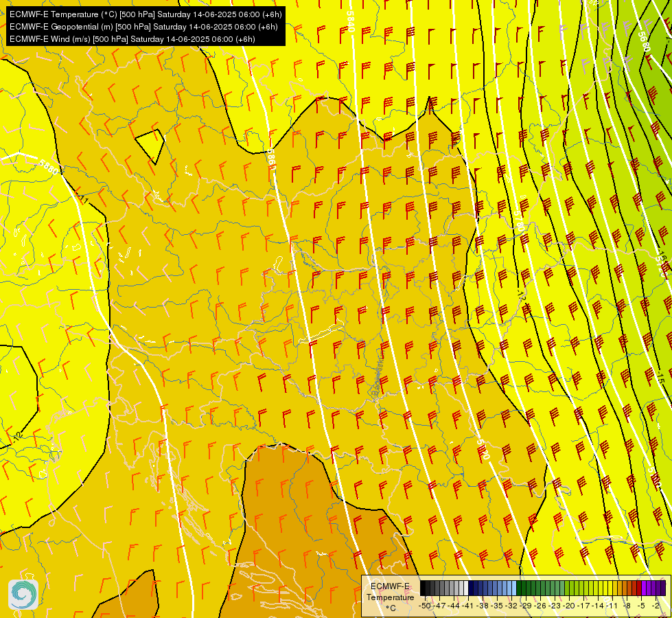Screen dimensions: 672x618
Task: Click the -29 legend value
Action: [x=526, y=606]
